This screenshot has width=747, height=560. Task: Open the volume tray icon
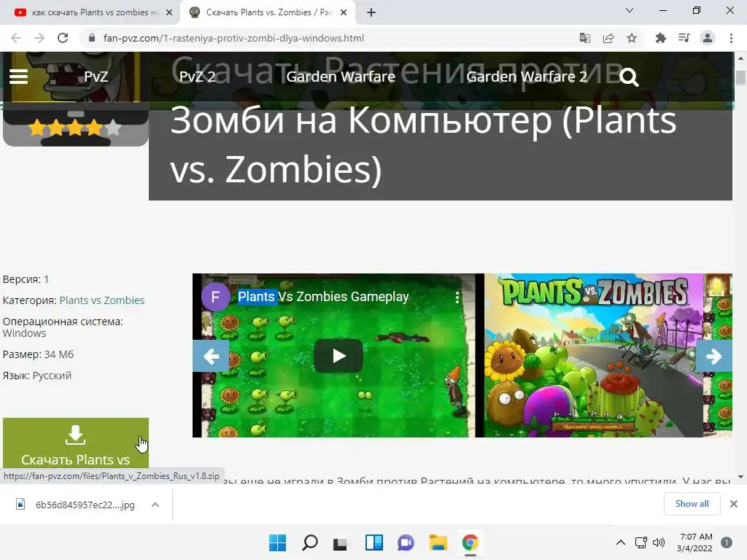(659, 542)
